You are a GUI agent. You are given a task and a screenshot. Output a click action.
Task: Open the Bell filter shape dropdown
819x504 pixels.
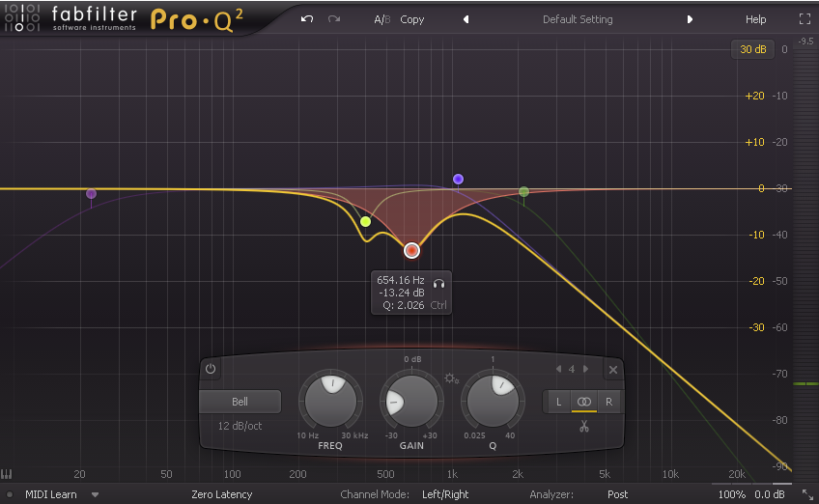click(x=240, y=402)
